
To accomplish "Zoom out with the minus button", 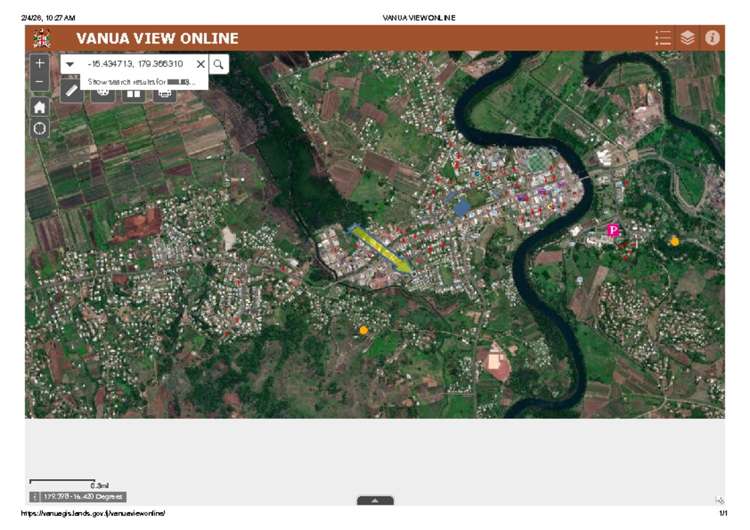I will [x=40, y=82].
